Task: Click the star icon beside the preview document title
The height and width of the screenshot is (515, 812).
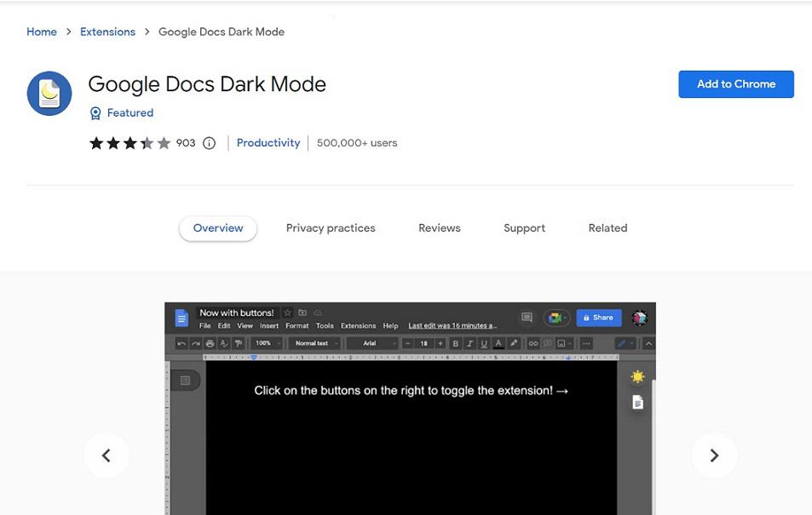Action: point(287,312)
